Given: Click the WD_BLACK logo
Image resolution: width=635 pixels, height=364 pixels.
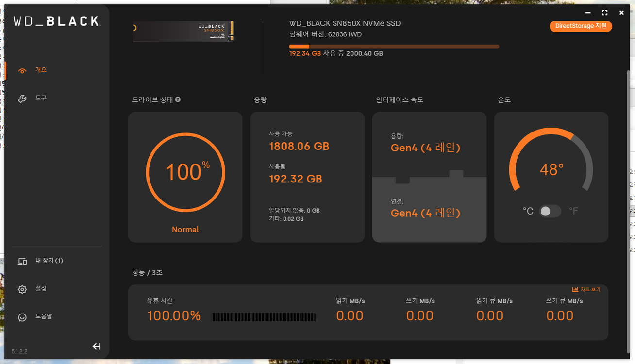Looking at the screenshot, I should [56, 21].
